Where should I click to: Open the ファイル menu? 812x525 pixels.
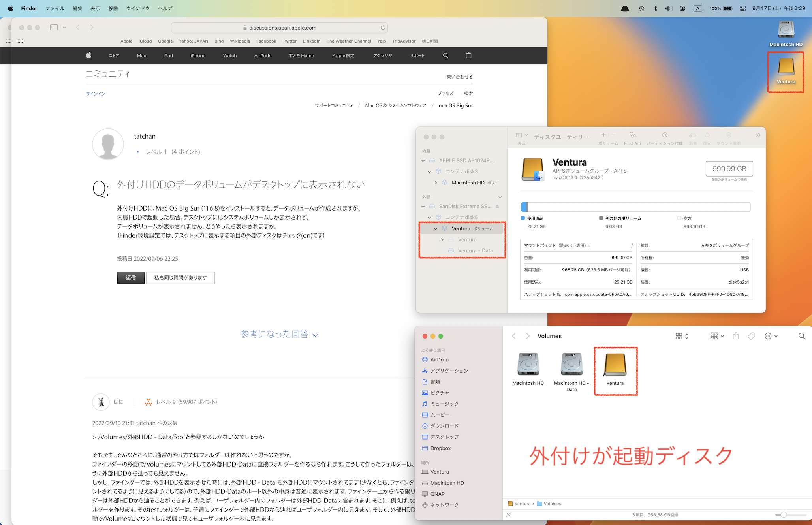(55, 8)
